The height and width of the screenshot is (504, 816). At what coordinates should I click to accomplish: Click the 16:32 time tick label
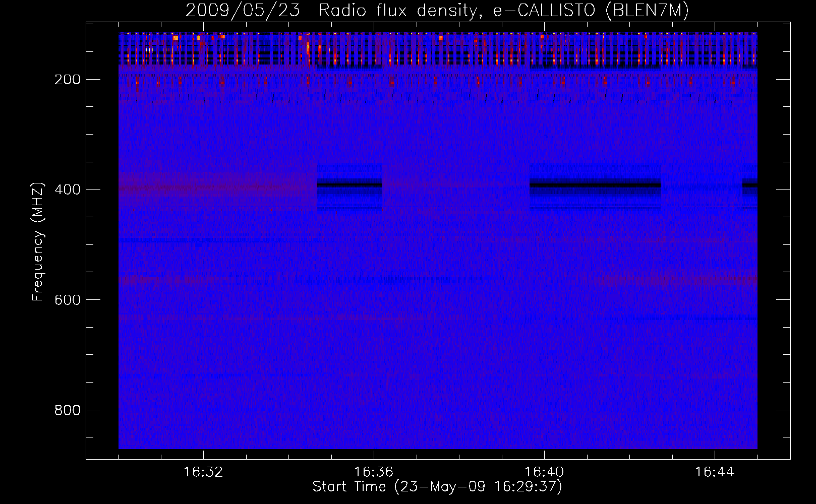click(x=203, y=472)
